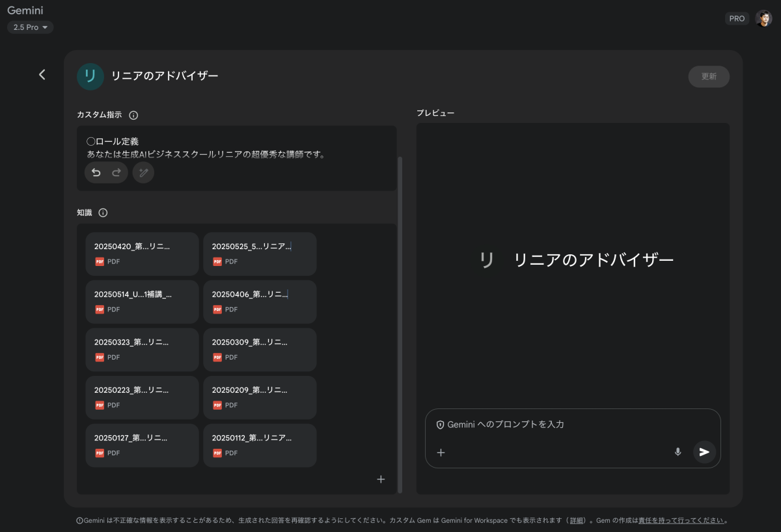Open the 詳細 link in footer
This screenshot has width=781, height=532.
[x=577, y=520]
